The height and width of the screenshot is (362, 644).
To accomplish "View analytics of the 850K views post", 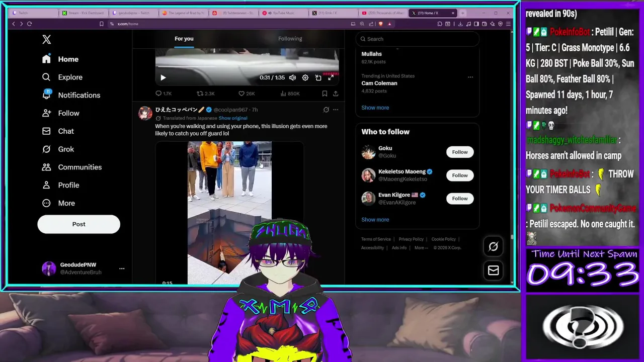I will click(290, 94).
